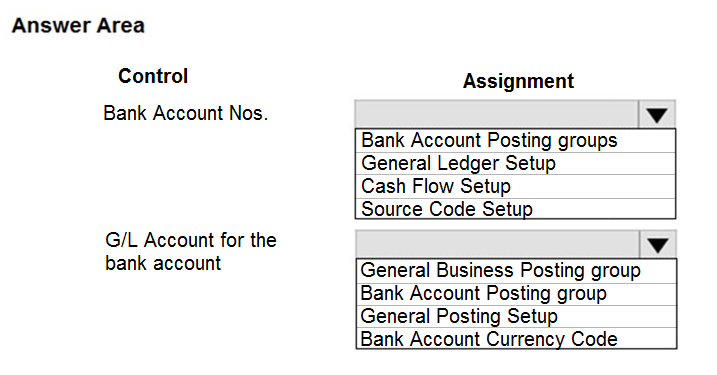Pick the General Posting Setup option
The height and width of the screenshot is (375, 717).
click(x=516, y=316)
